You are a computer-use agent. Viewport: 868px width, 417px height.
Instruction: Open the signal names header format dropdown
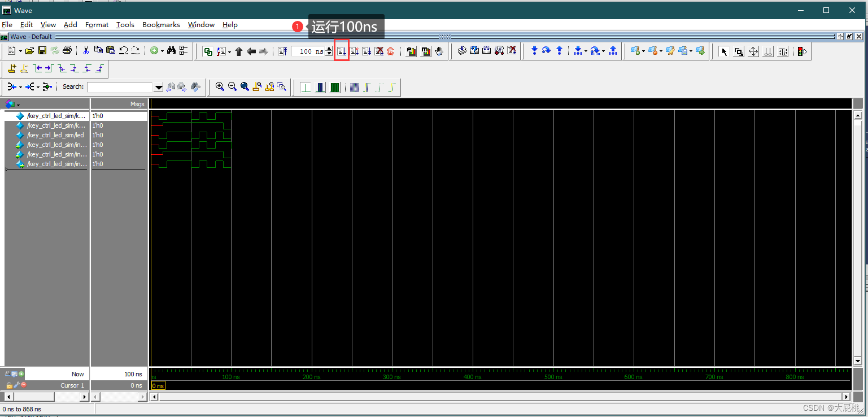[18, 105]
